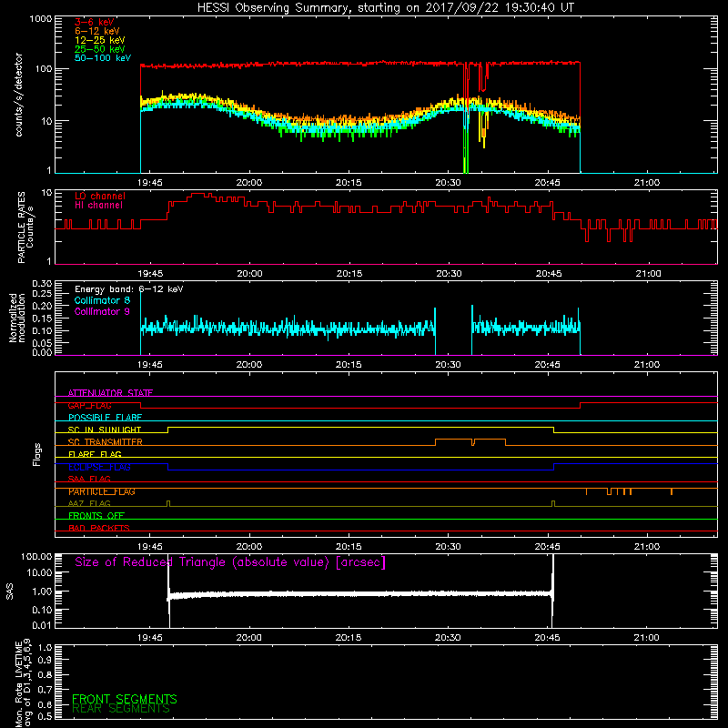This screenshot has height=728, width=728.
Task: Select the Collimator 9 legend entry
Action: pyautogui.click(x=102, y=311)
